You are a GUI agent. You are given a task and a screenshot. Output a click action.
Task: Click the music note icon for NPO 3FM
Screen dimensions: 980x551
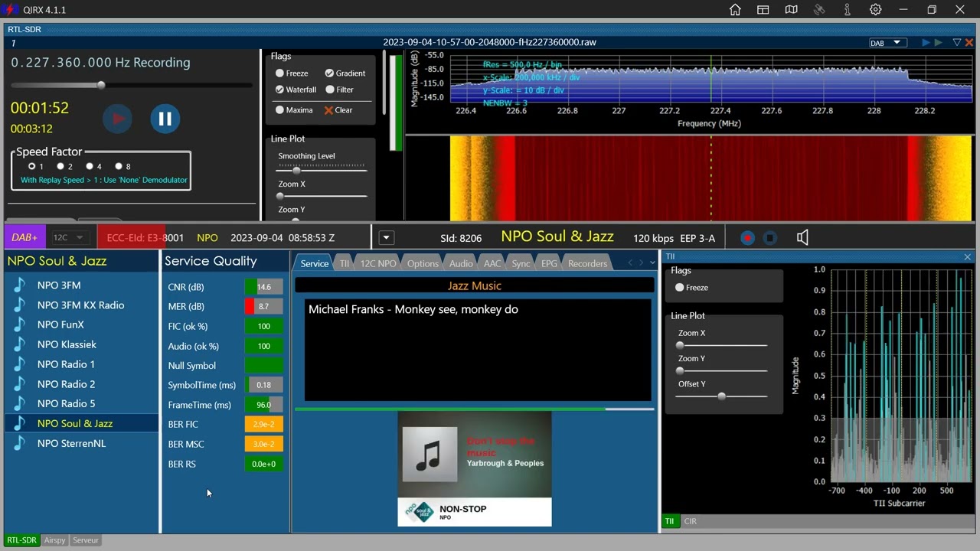pos(21,285)
